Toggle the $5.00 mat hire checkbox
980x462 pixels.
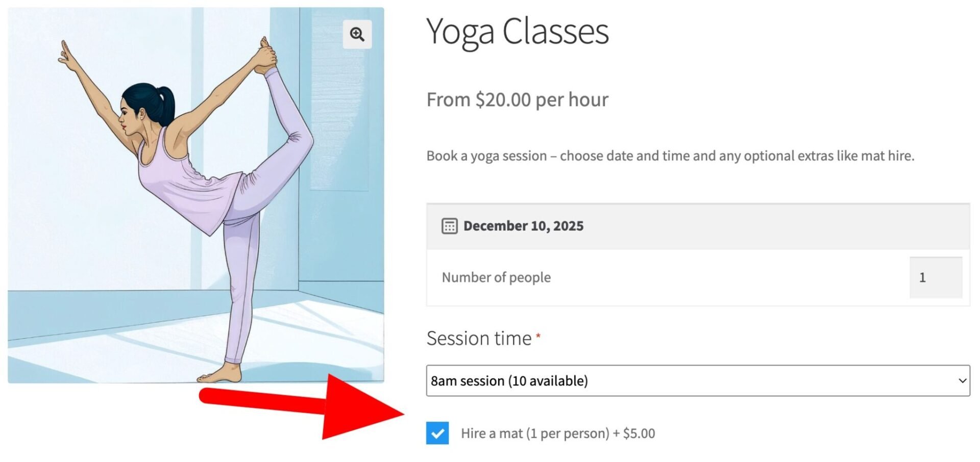coord(437,433)
